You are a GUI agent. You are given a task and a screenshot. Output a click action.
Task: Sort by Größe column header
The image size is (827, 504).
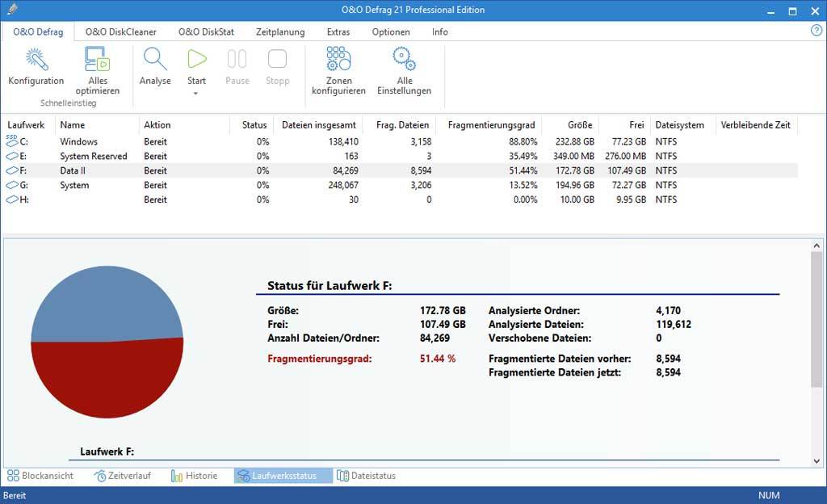click(580, 125)
